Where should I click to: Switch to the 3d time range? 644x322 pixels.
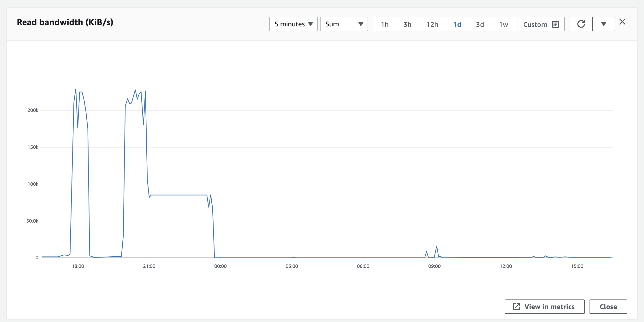click(x=479, y=24)
